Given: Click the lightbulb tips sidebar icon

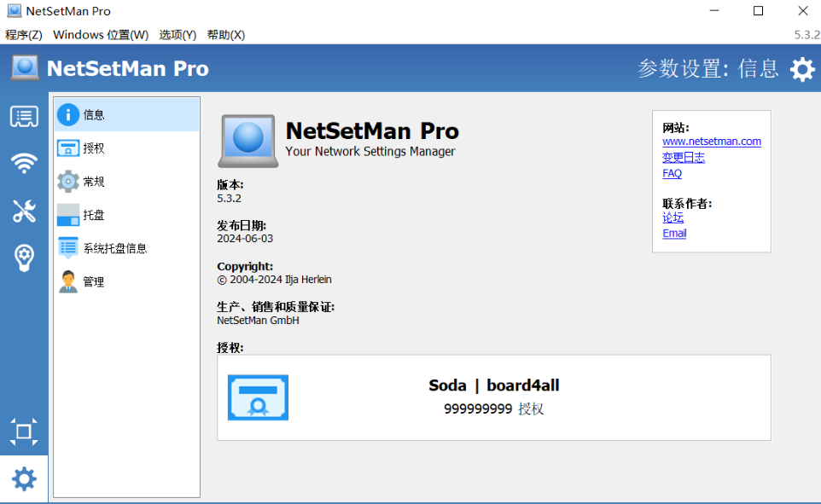Looking at the screenshot, I should click(x=24, y=258).
